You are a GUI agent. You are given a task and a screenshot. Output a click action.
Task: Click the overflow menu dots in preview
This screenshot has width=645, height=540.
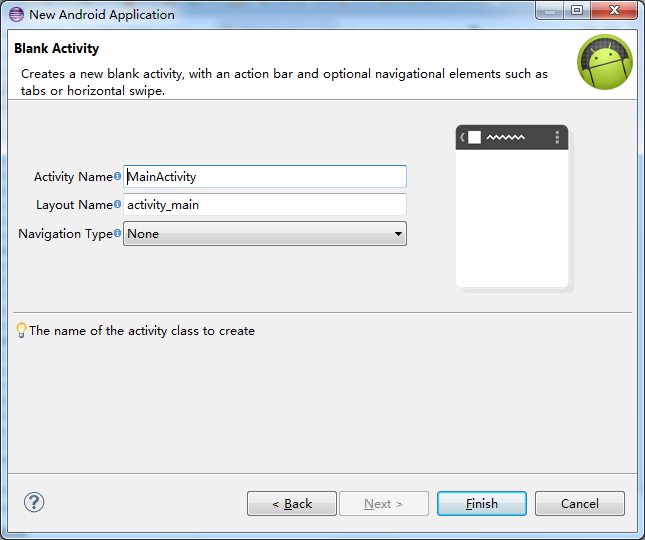[x=557, y=137]
